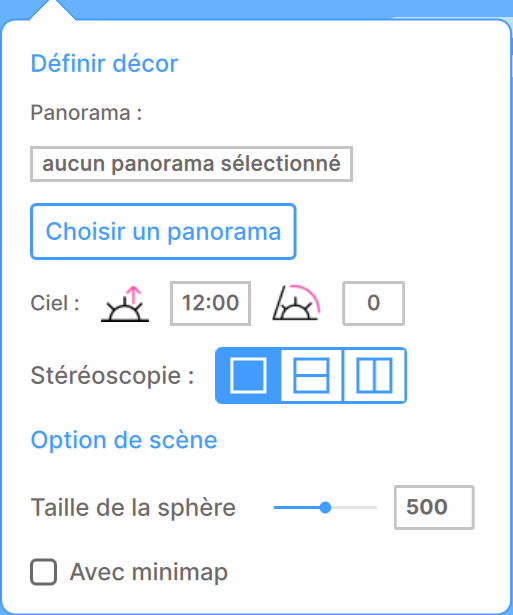Screen dimensions: 513x615
Task: Focus the 12:00 sky time field
Action: [210, 303]
